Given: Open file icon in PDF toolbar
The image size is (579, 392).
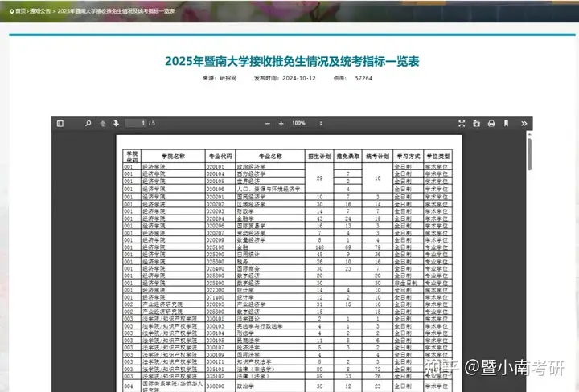Looking at the screenshot, I should click(x=476, y=124).
